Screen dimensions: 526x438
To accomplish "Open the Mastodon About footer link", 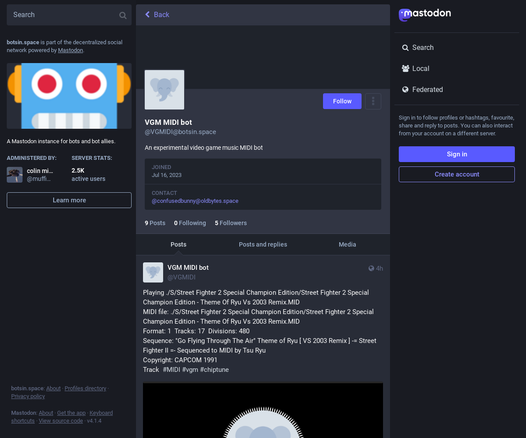I will coord(46,413).
